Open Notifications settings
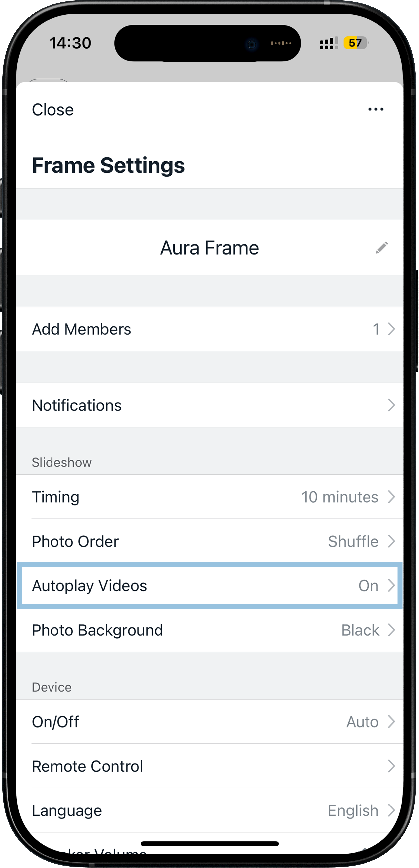The width and height of the screenshot is (419, 868). click(209, 405)
